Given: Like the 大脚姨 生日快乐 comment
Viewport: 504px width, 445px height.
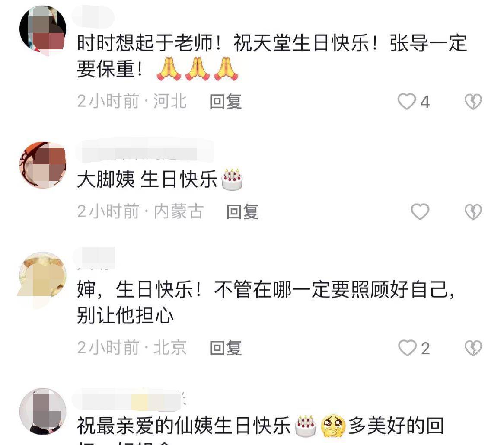Looking at the screenshot, I should point(420,211).
